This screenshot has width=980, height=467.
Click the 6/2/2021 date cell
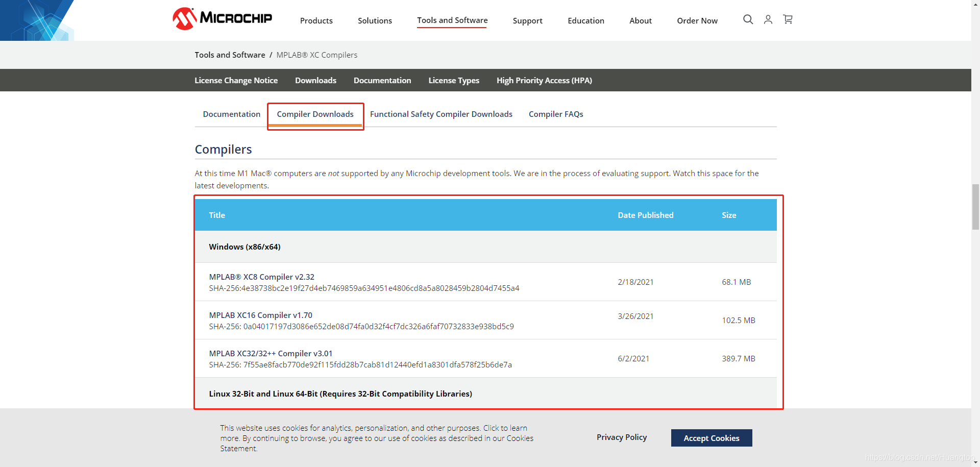coord(633,358)
